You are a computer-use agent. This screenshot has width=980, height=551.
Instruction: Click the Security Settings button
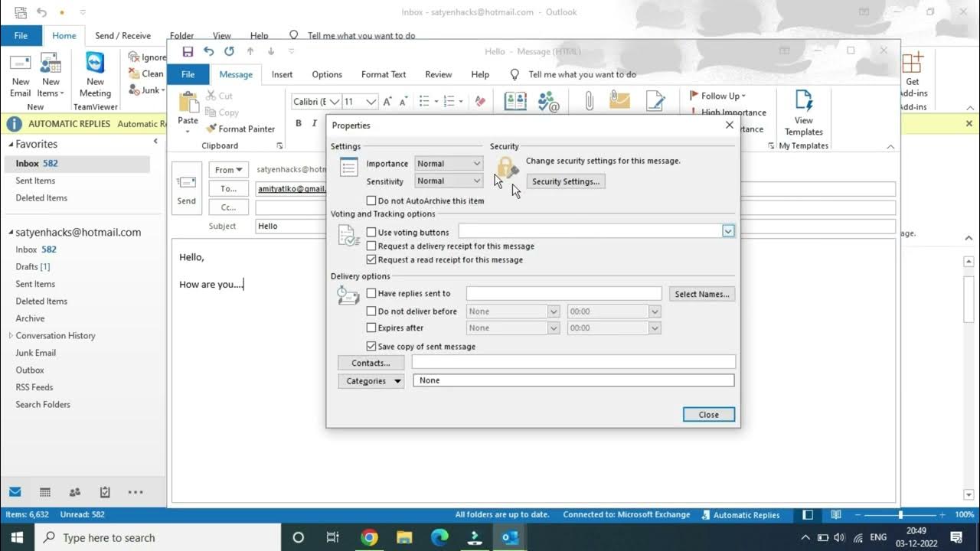coord(566,181)
